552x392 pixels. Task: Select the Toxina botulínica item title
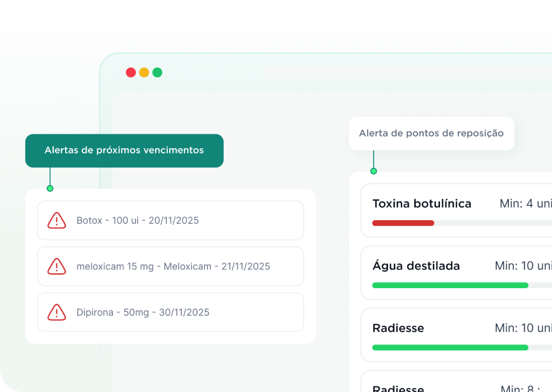(x=422, y=204)
